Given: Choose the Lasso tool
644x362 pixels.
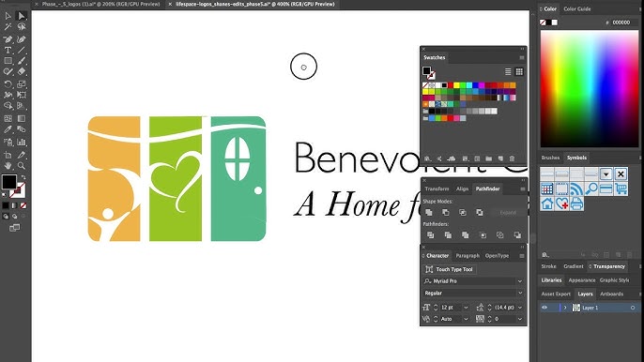Looking at the screenshot, I should [22, 27].
